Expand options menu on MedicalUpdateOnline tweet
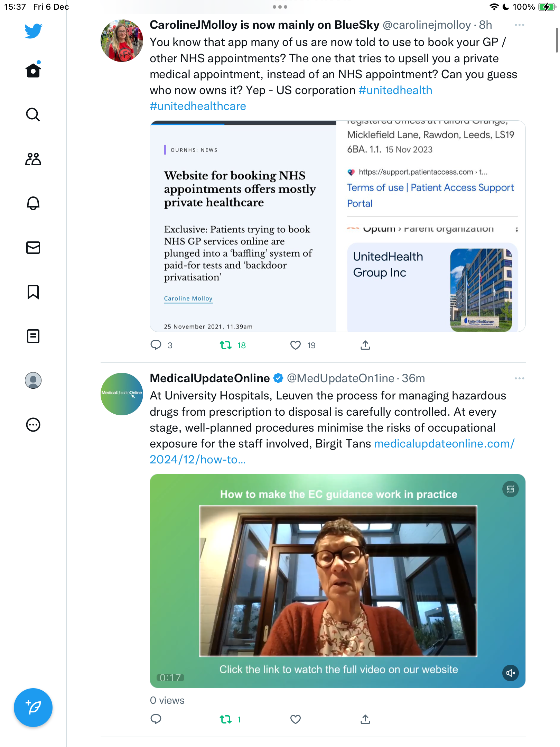Viewport: 560px width, 747px height. click(519, 378)
